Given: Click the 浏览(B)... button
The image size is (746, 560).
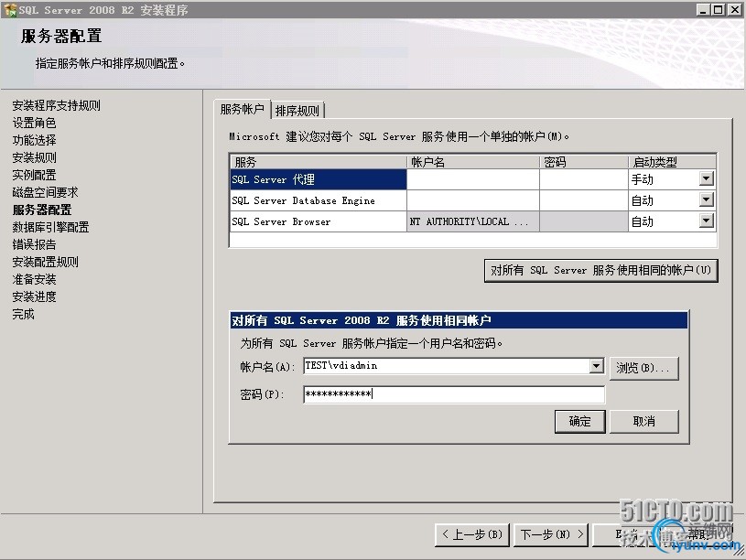Looking at the screenshot, I should 643,368.
